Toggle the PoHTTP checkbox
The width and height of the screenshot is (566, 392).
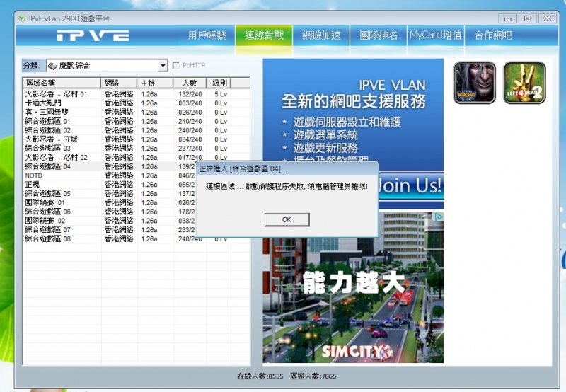[x=176, y=65]
